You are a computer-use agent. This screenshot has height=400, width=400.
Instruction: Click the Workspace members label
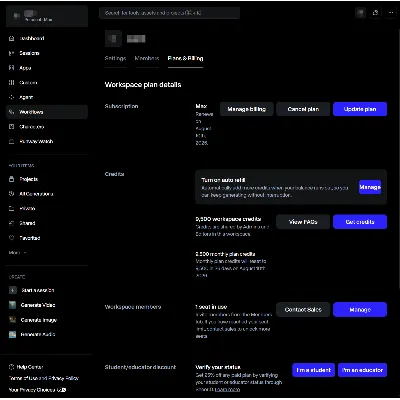pos(133,307)
